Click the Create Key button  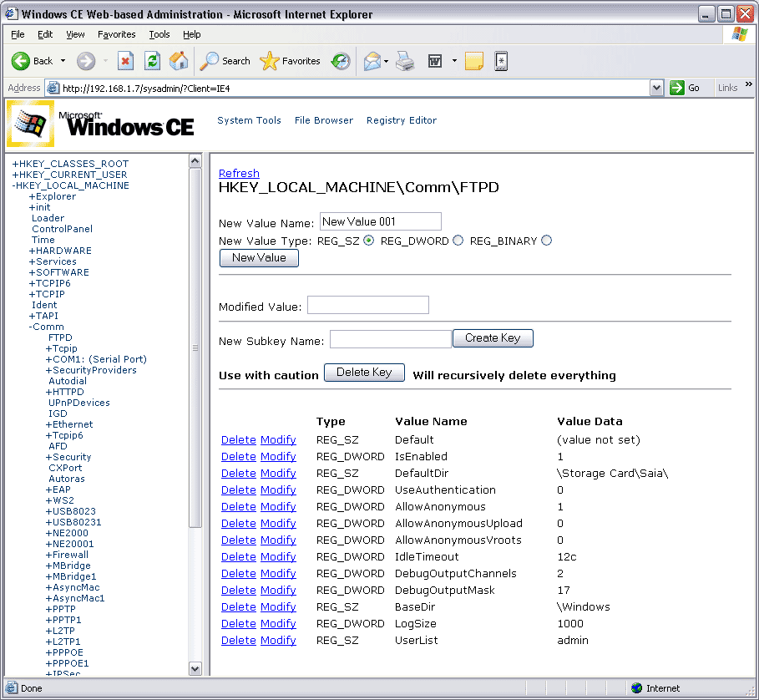click(493, 338)
